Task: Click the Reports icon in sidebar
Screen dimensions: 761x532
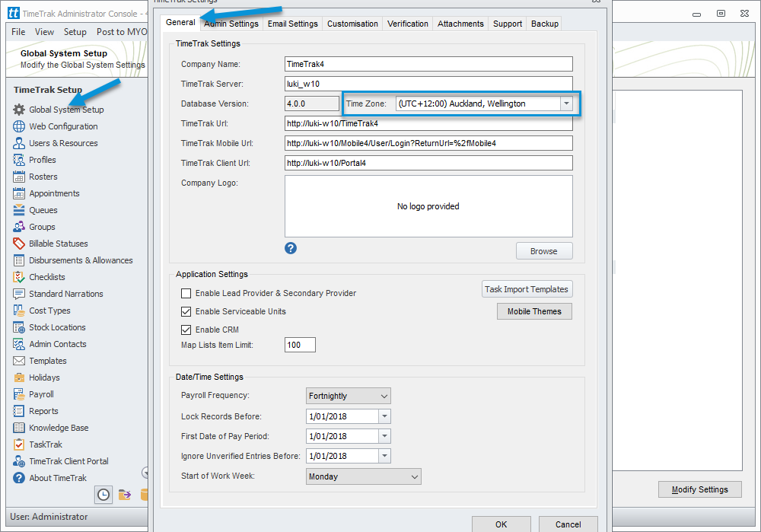Action: [19, 411]
